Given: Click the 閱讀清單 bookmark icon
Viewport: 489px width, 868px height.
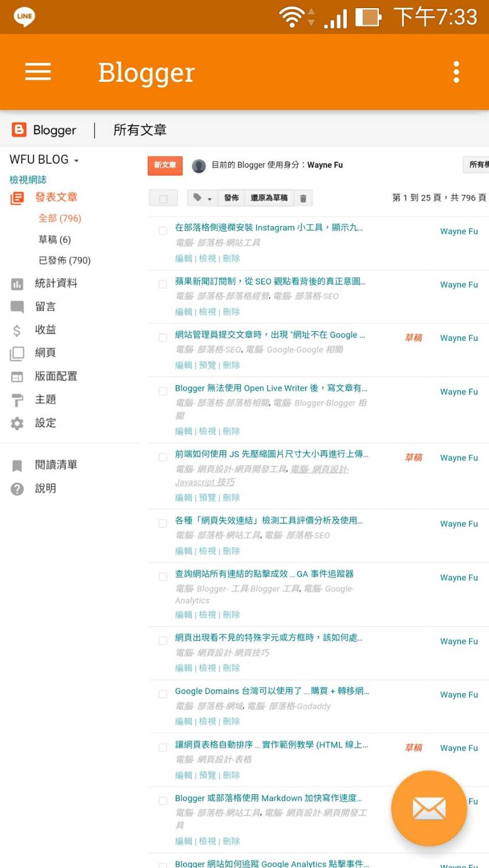Looking at the screenshot, I should pyautogui.click(x=17, y=465).
